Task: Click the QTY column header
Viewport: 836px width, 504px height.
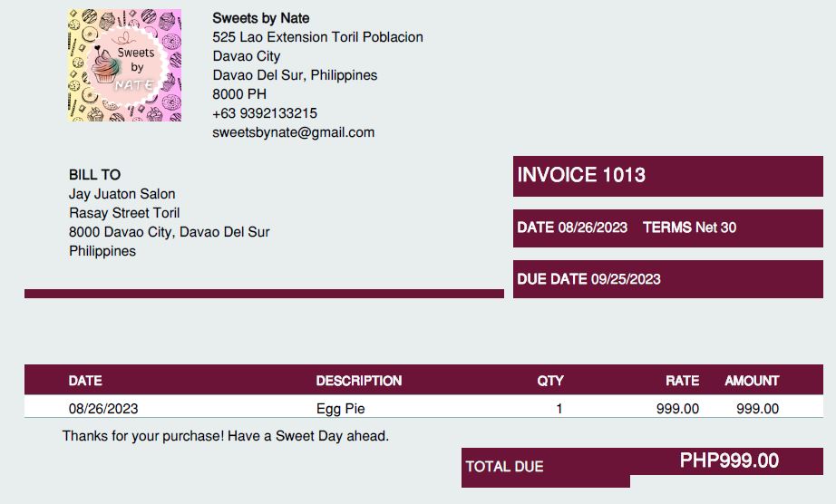Action: (549, 381)
